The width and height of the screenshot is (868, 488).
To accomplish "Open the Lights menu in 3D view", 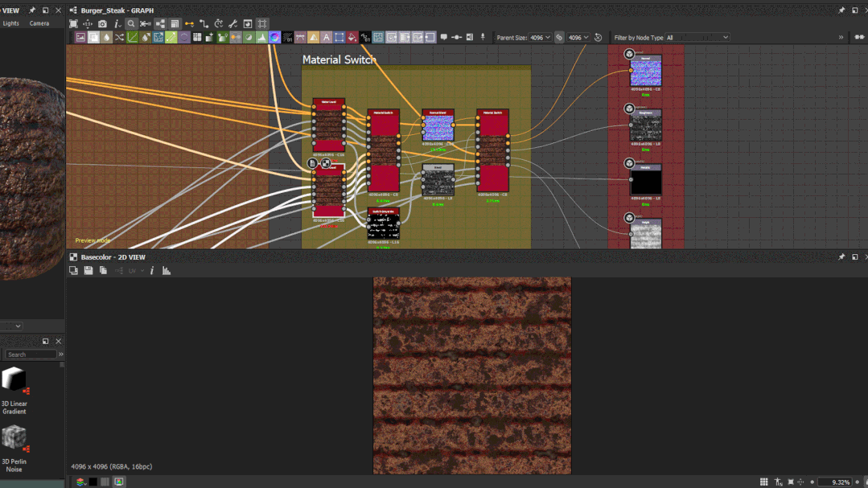I will click(10, 23).
